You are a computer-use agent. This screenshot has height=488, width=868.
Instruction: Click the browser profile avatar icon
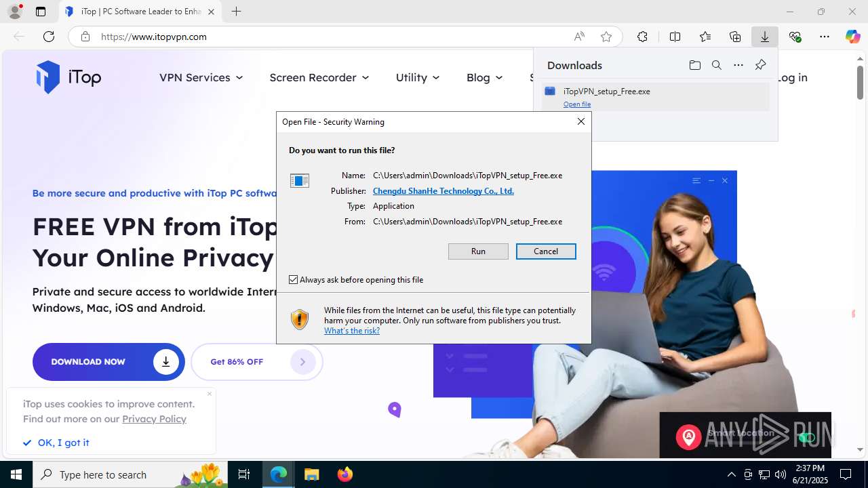pyautogui.click(x=14, y=12)
